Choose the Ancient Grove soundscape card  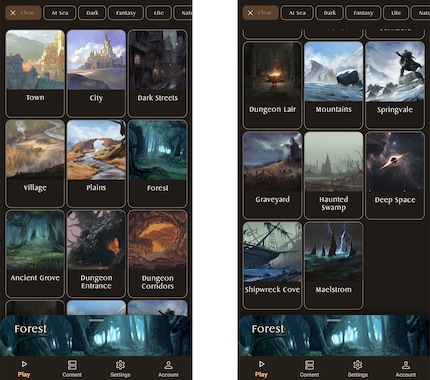click(35, 253)
